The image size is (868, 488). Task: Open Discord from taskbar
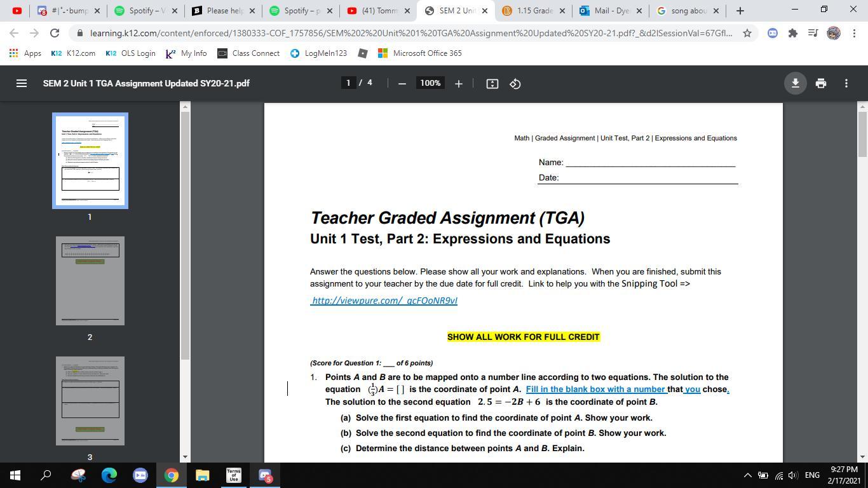click(265, 475)
